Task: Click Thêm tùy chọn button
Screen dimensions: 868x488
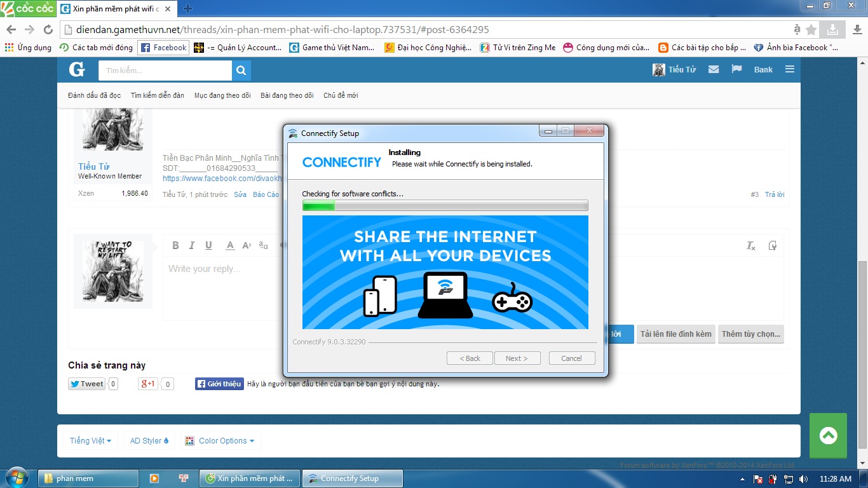Action: point(751,334)
